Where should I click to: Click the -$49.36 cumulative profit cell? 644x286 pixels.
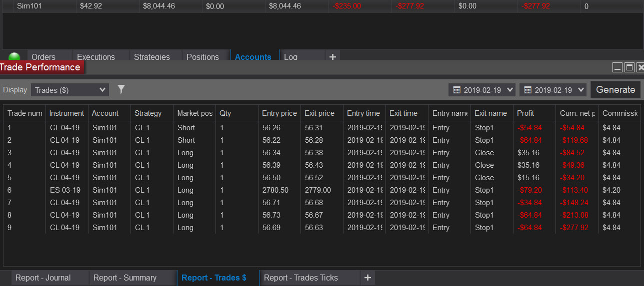(x=572, y=165)
